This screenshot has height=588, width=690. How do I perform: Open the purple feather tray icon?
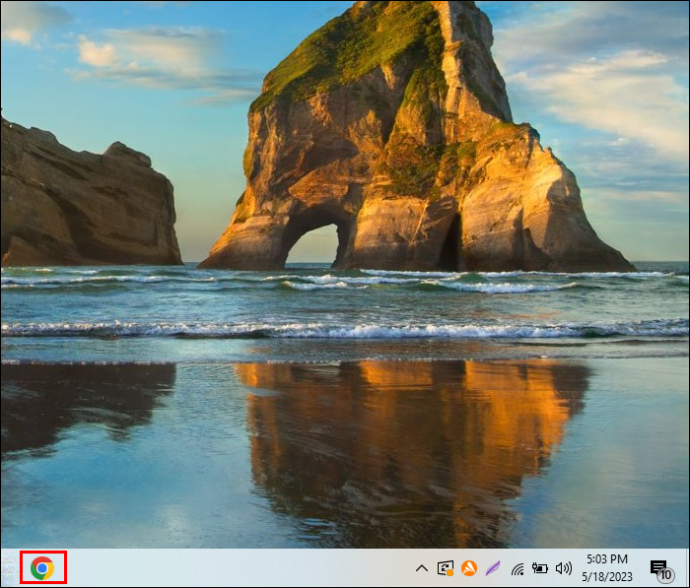click(x=493, y=568)
